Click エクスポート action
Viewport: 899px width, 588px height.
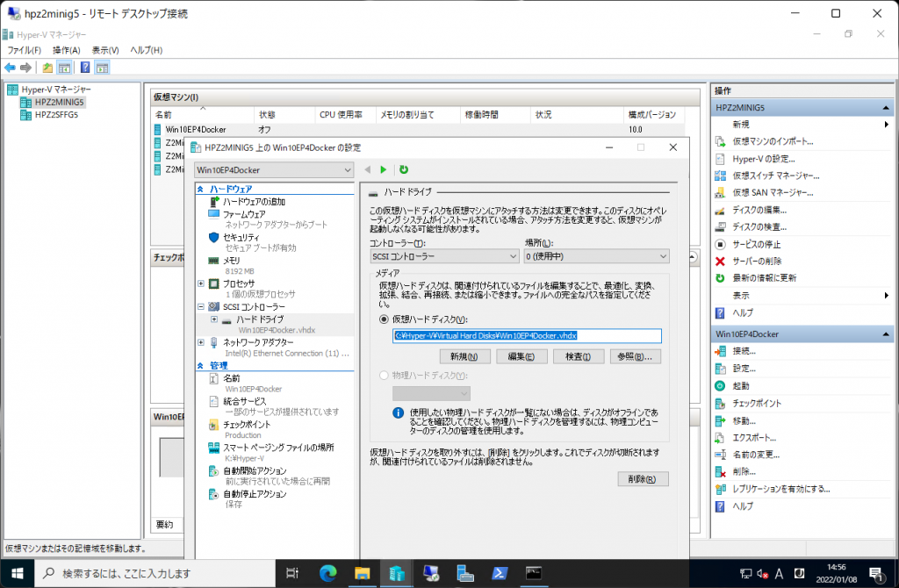coord(754,438)
